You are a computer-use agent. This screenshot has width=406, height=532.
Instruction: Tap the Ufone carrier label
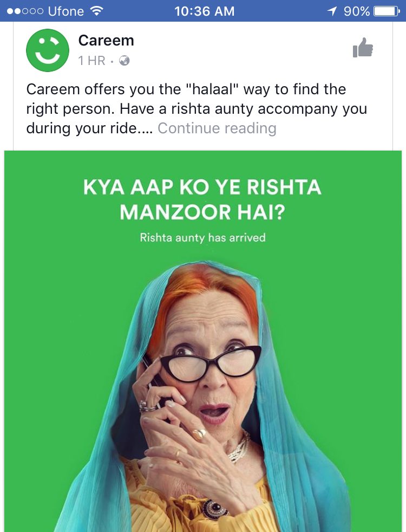click(x=66, y=11)
